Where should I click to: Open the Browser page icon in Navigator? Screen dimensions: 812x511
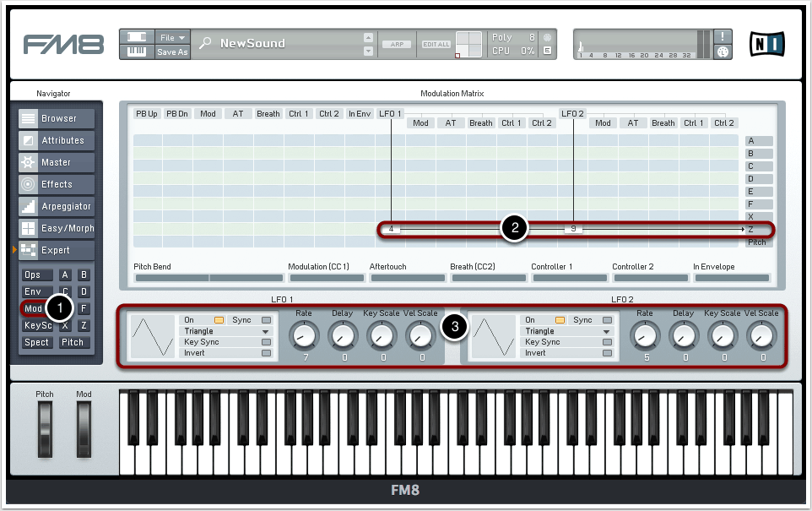click(x=28, y=119)
